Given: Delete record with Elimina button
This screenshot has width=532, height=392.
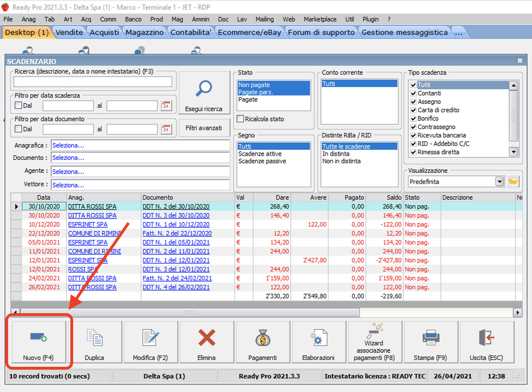Looking at the screenshot, I should (207, 342).
